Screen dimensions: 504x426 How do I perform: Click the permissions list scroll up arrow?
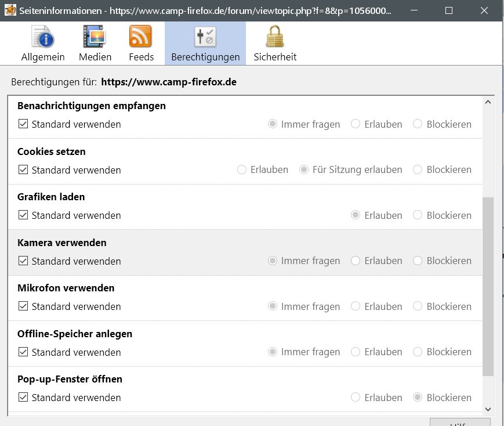pyautogui.click(x=488, y=102)
